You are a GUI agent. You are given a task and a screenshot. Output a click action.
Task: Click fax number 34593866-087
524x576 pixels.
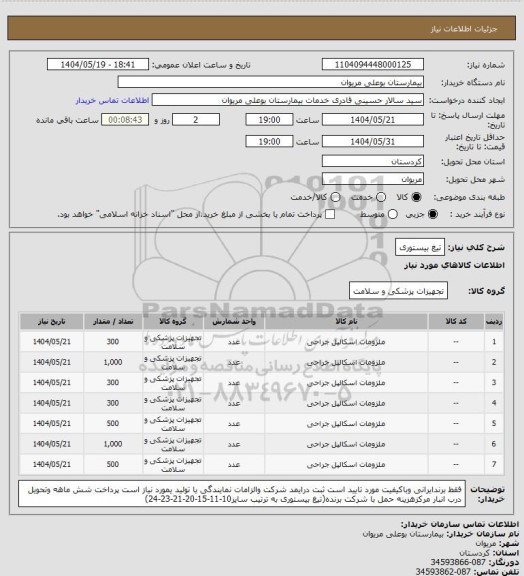458,562
